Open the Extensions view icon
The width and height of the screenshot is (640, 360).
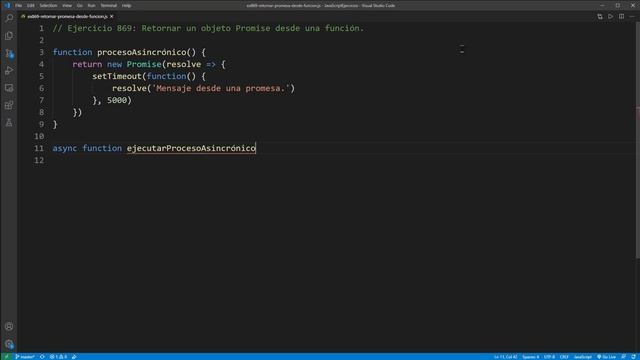[x=9, y=105]
